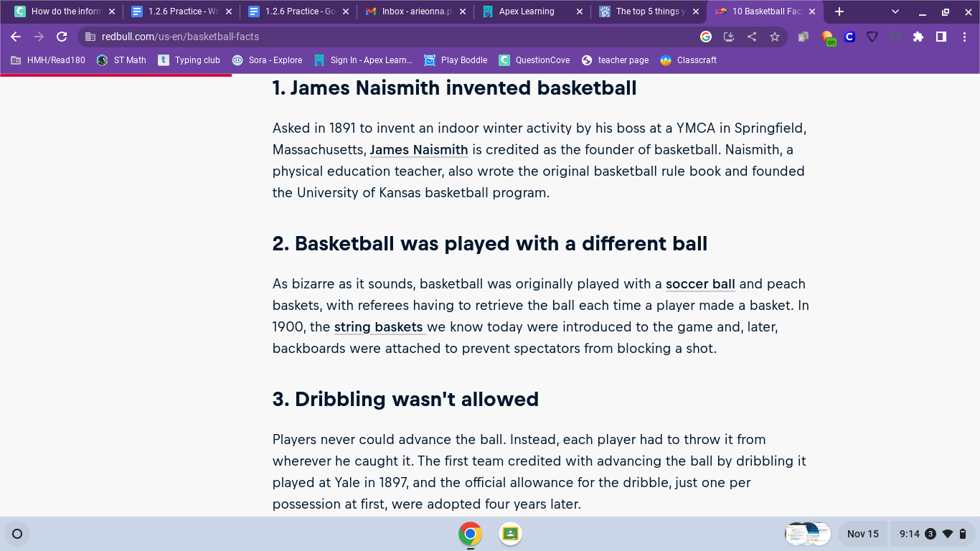This screenshot has height=551, width=980.
Task: Open the launcher circle on the shelf
Action: coord(17,534)
